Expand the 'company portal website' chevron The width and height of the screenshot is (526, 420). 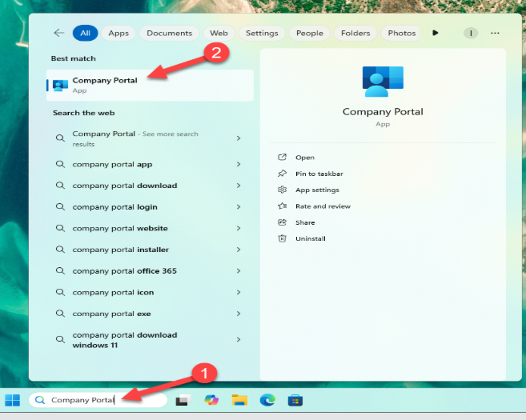coord(239,228)
